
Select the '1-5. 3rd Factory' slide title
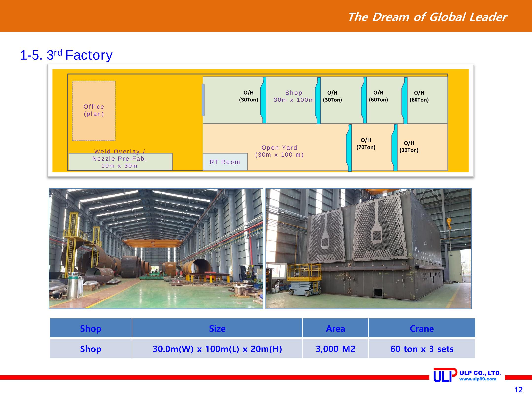tap(66, 55)
